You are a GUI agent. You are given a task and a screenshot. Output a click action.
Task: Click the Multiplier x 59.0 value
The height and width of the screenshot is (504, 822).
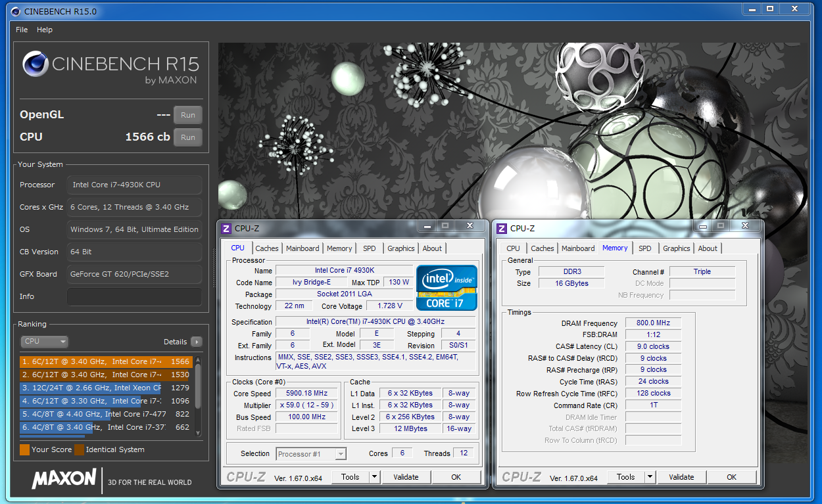point(308,405)
